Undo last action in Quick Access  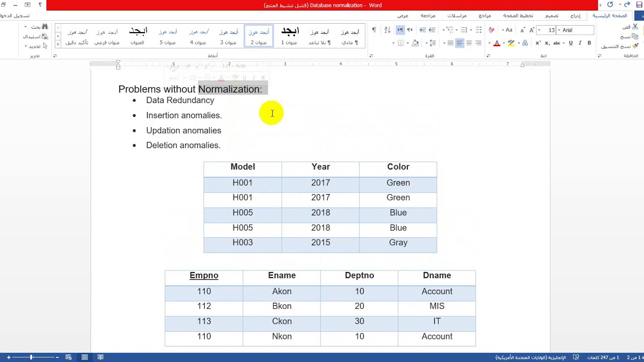pos(627,5)
